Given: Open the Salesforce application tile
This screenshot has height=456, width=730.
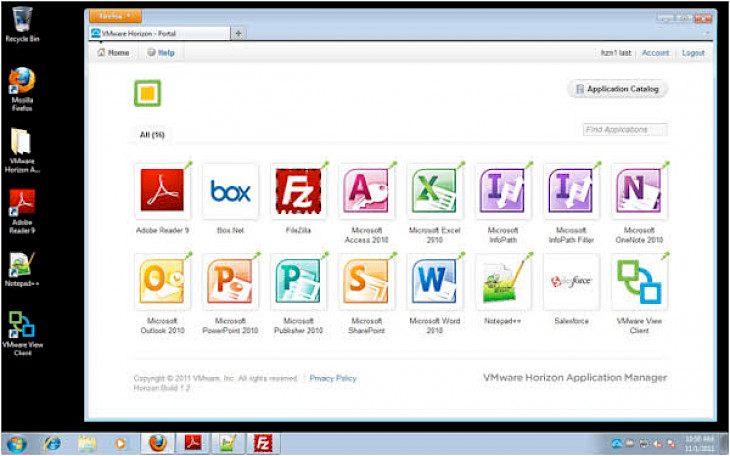Looking at the screenshot, I should pos(571,282).
